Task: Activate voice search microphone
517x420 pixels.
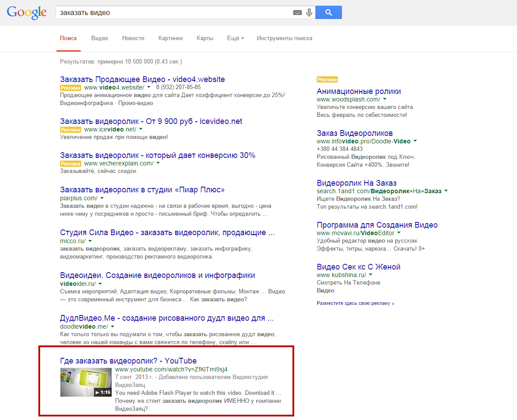Action: pos(309,12)
